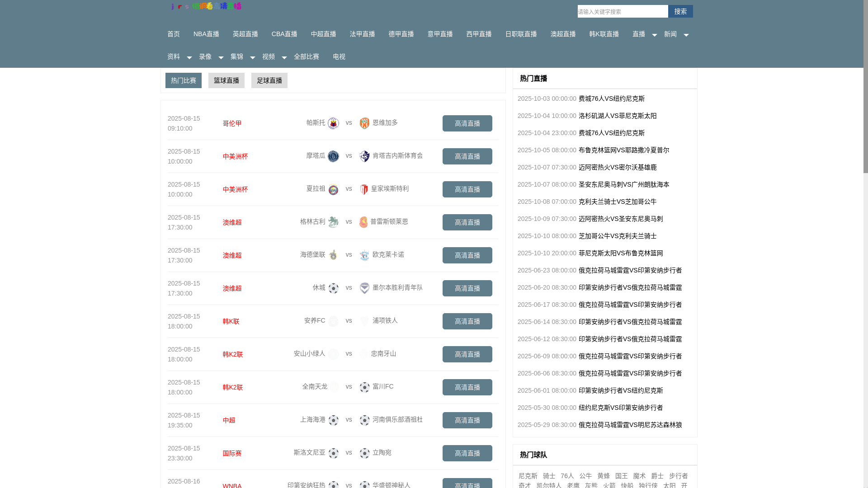
Task: Open the 中超 league link
Action: [229, 420]
